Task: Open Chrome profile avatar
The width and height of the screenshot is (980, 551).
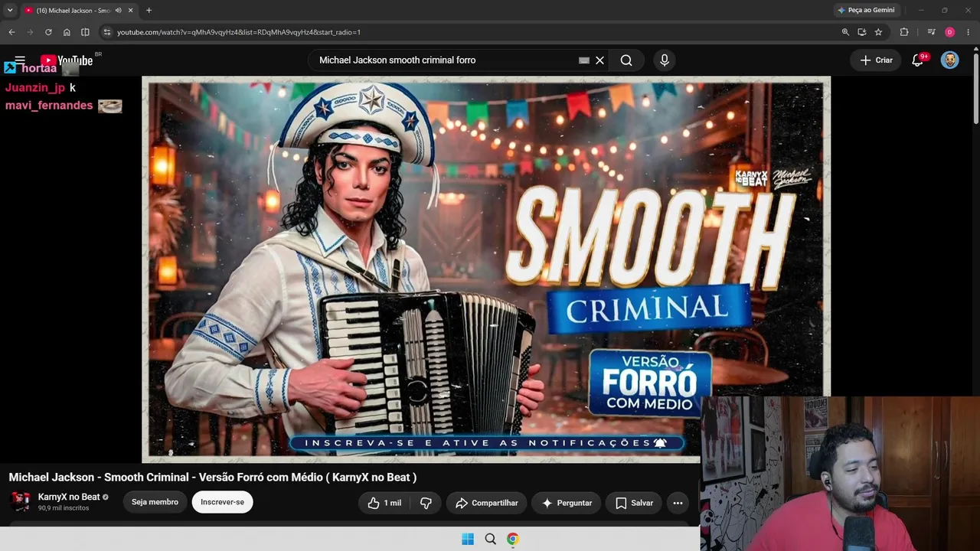Action: point(949,32)
